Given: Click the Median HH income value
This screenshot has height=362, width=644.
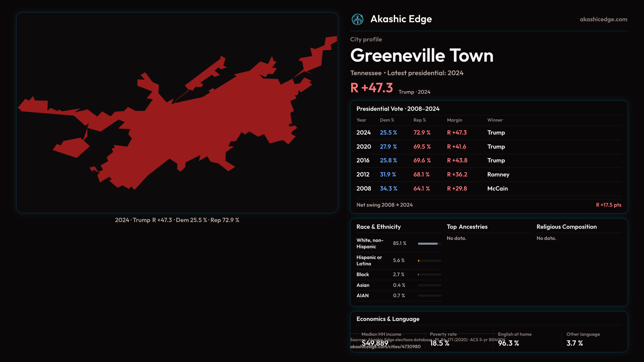Looking at the screenshot, I should click(x=375, y=343).
